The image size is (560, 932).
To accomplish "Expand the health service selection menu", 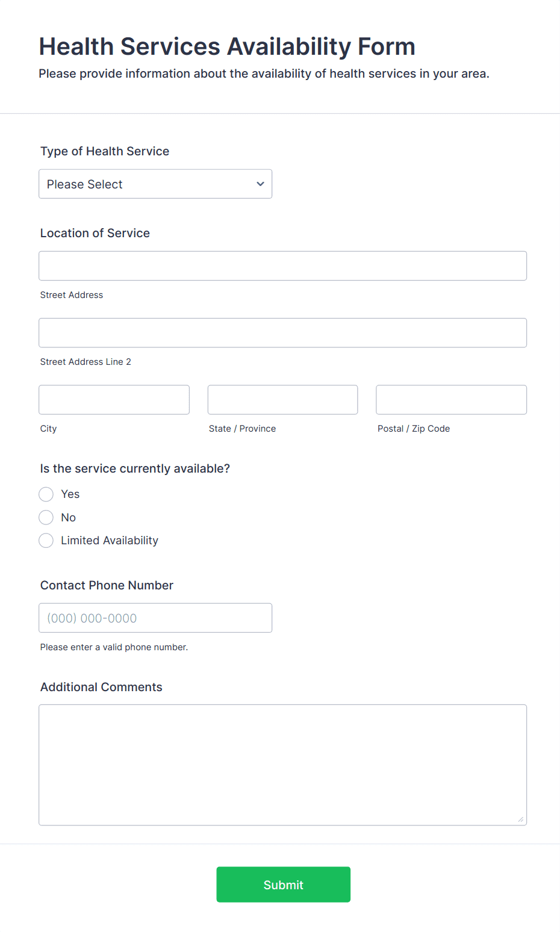I will coord(155,184).
